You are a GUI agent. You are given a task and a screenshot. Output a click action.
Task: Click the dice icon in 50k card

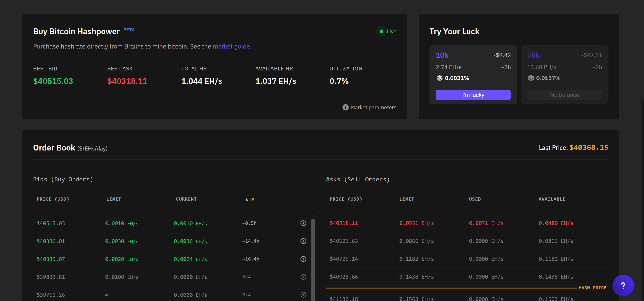(x=531, y=78)
